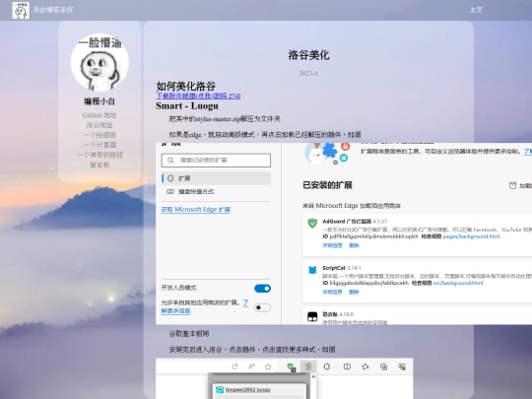Open the GitHub 地址 sidebar link
The height and width of the screenshot is (399, 532).
tap(100, 115)
